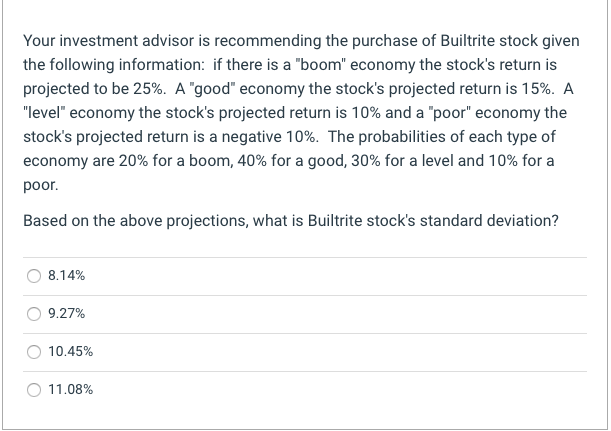Screen dimensions: 611x431
Task: Mark the 10.45% radio option
Action: point(34,352)
